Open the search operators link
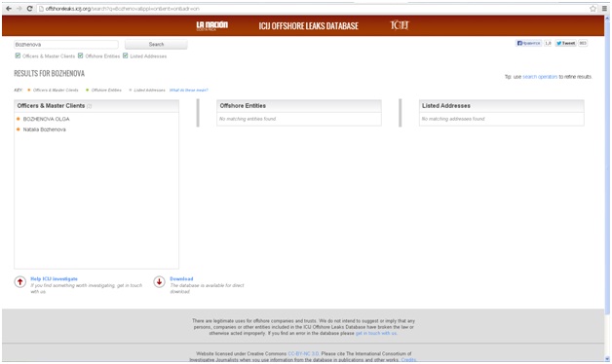 pos(540,77)
